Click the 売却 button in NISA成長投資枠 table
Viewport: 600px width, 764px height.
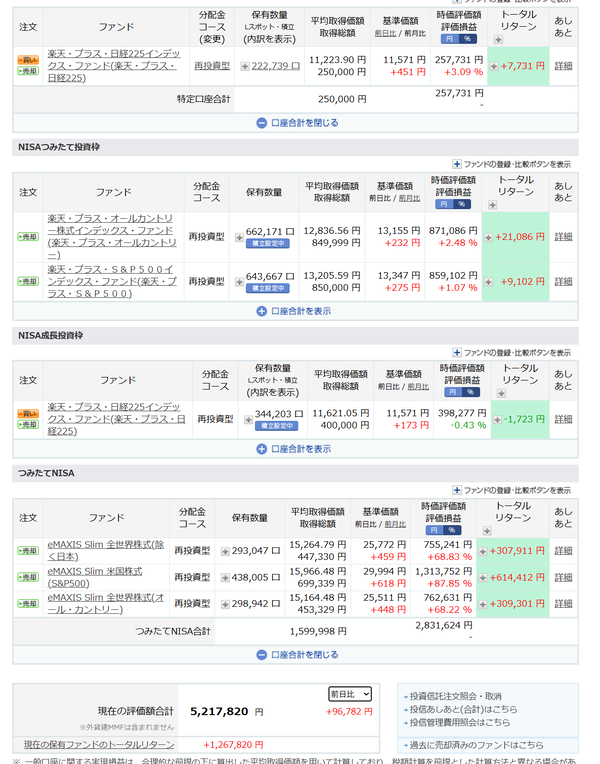coord(28,425)
